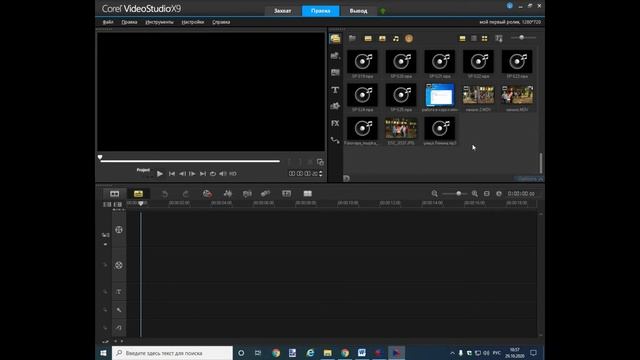Click the preview scrubber bar
Image resolution: width=640 pixels, height=360 pixels.
click(190, 161)
